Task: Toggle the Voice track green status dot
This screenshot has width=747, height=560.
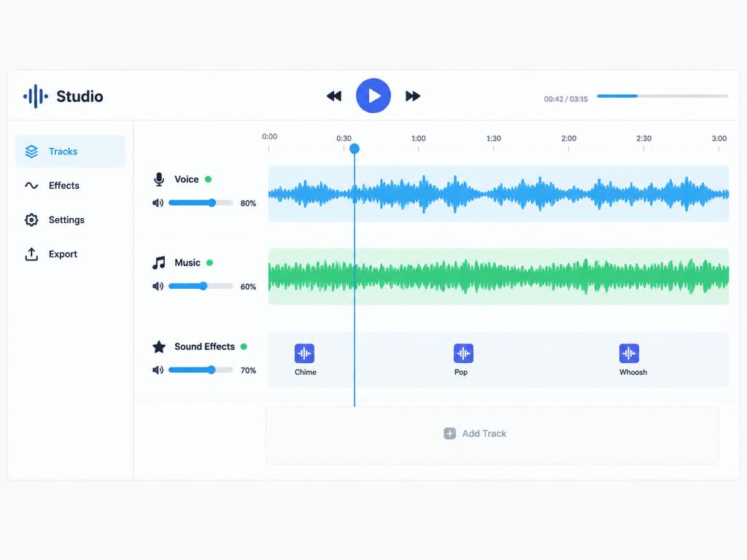Action: pyautogui.click(x=208, y=179)
